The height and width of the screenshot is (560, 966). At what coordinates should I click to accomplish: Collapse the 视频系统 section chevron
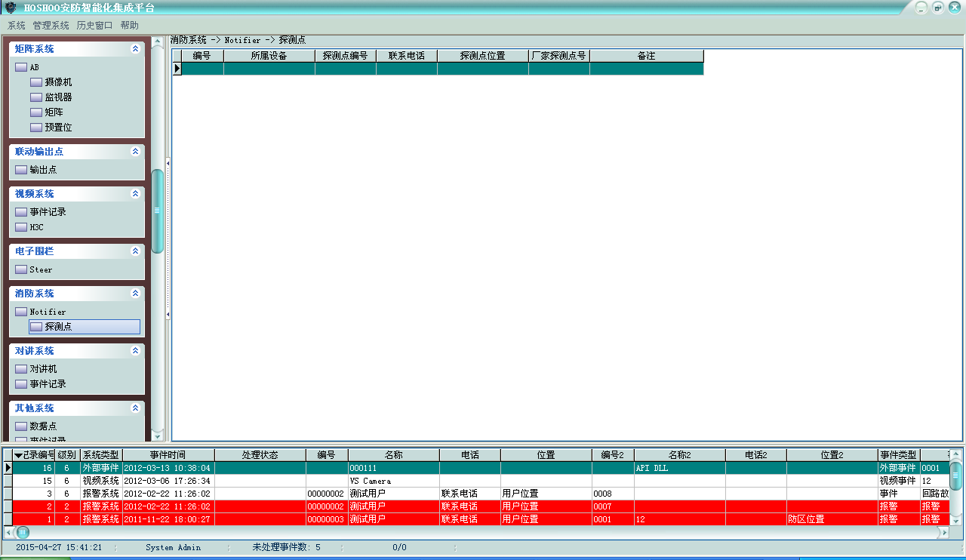tap(135, 194)
